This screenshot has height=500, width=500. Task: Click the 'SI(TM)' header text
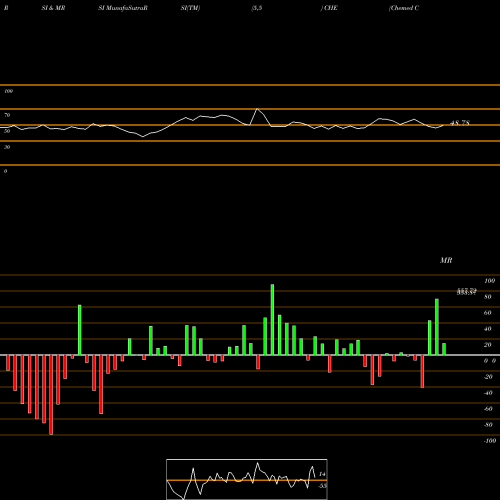coord(190,8)
